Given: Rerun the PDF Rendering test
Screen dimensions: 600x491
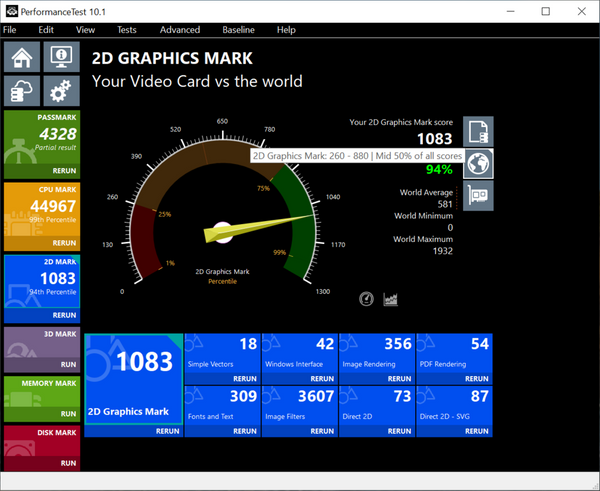Looking at the screenshot, I should pyautogui.click(x=478, y=380).
